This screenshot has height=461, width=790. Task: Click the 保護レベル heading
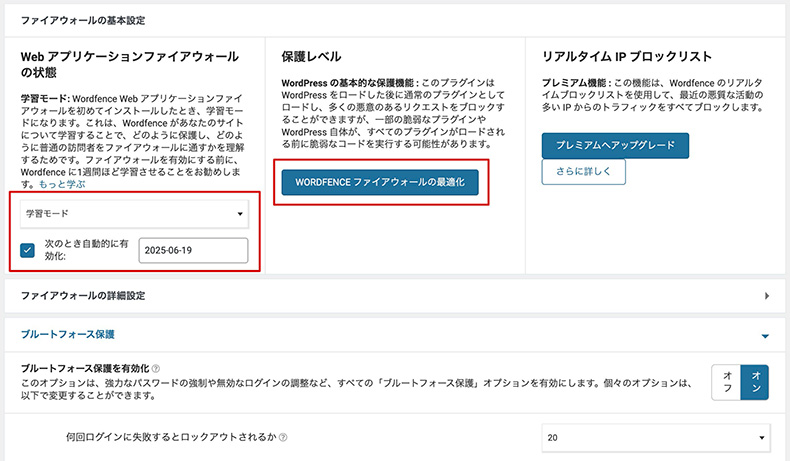point(311,56)
